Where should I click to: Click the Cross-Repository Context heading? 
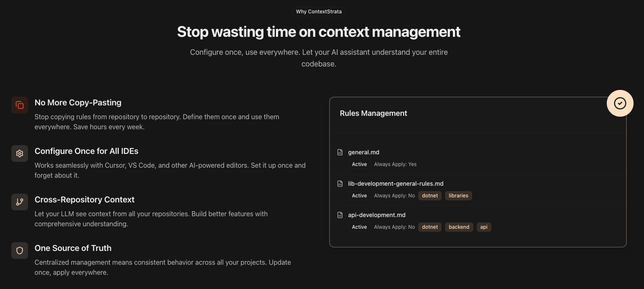[84, 199]
